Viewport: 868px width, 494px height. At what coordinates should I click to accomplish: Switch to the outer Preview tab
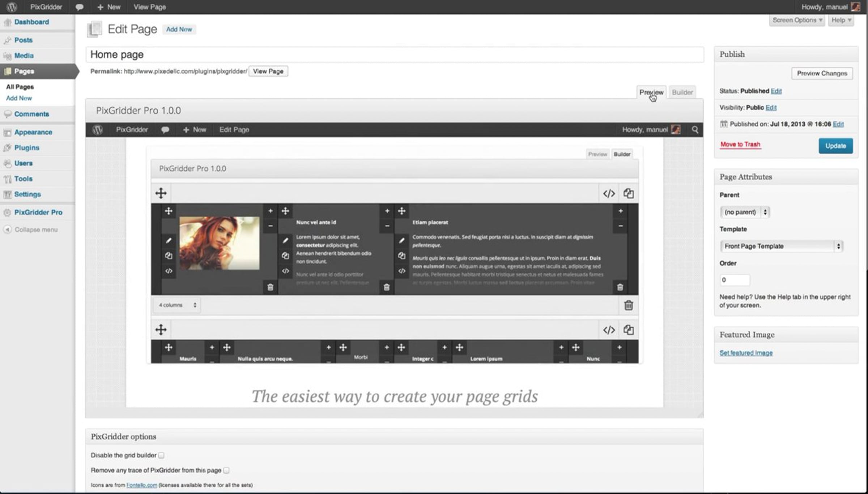click(x=651, y=92)
